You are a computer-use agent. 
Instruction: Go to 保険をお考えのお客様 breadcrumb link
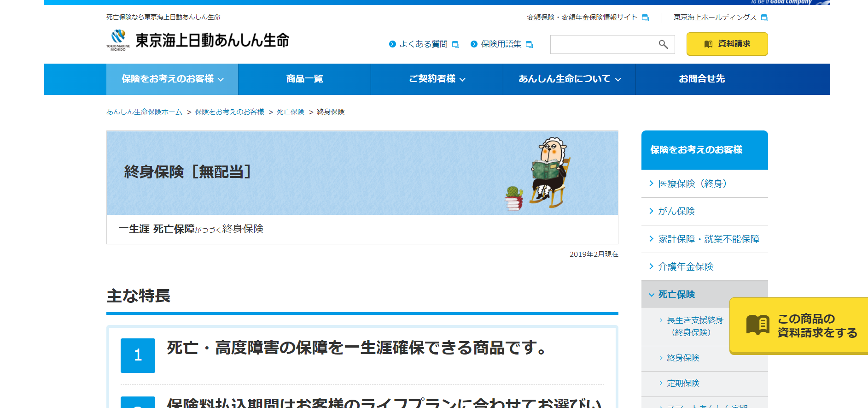coord(229,112)
